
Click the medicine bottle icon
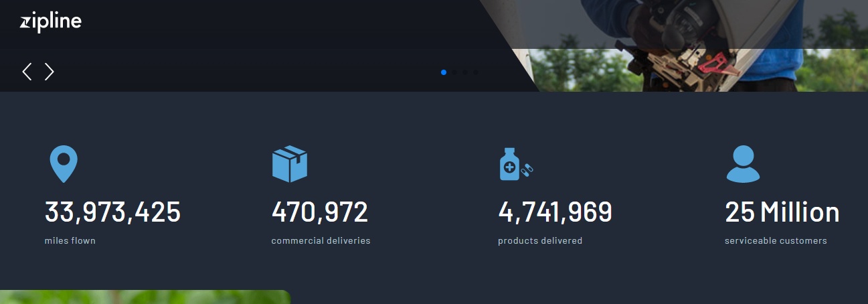coord(509,164)
